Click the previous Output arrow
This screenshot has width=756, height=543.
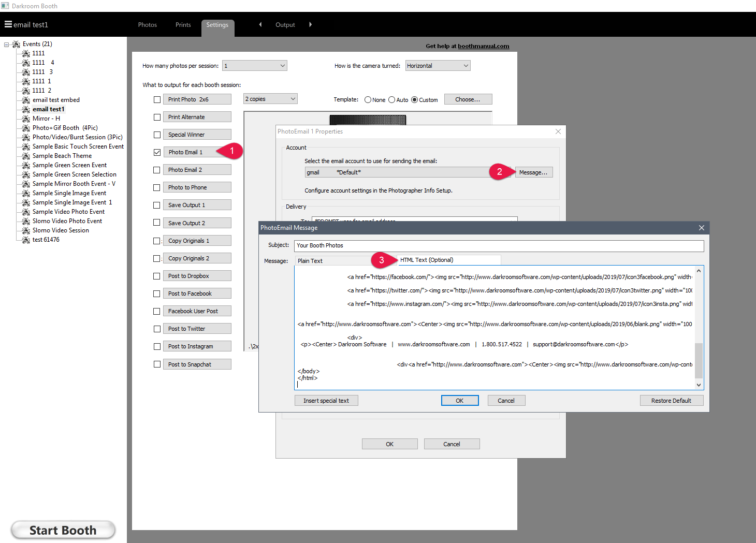260,24
